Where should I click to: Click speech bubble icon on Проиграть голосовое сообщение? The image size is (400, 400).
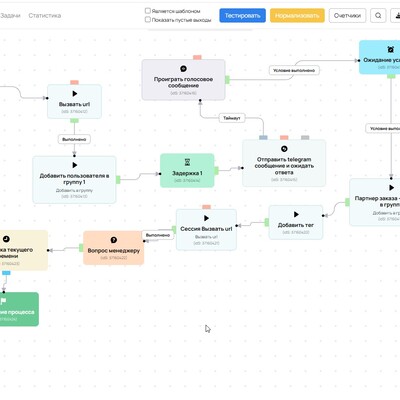coord(183,69)
